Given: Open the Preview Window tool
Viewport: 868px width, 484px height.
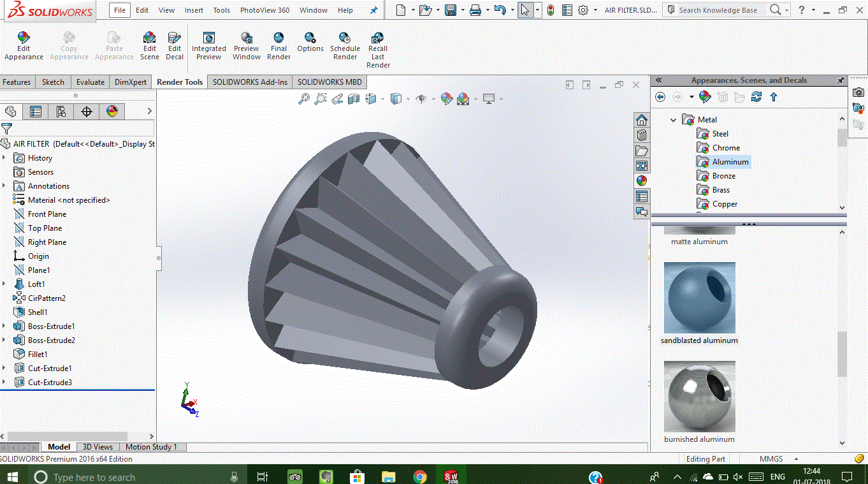Looking at the screenshot, I should (247, 47).
